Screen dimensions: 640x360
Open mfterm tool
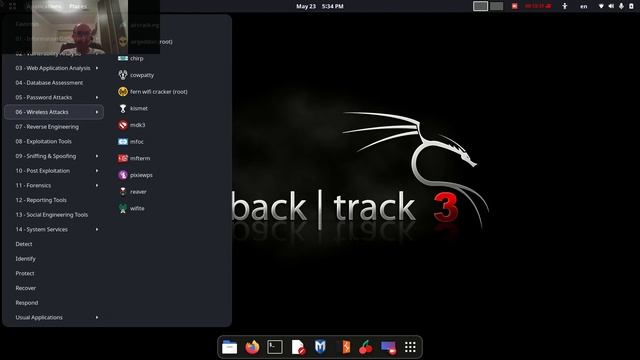[x=134, y=158]
